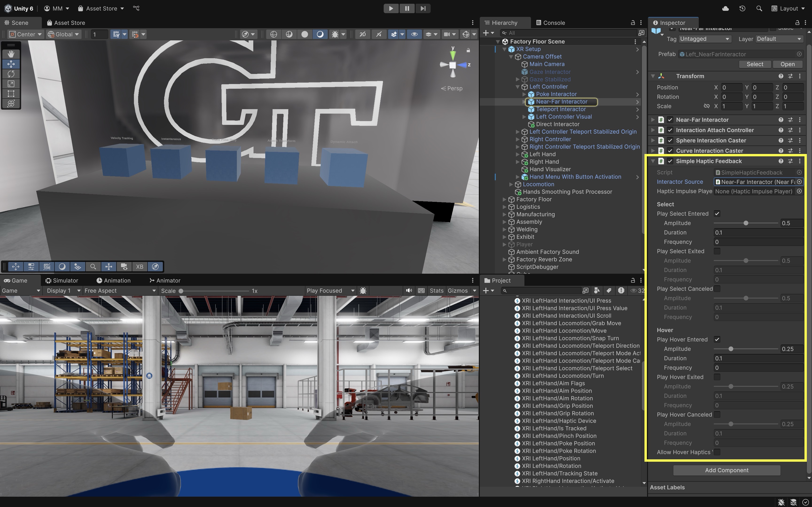Click the Play button to enter play mode
The height and width of the screenshot is (507, 812).
[391, 8]
